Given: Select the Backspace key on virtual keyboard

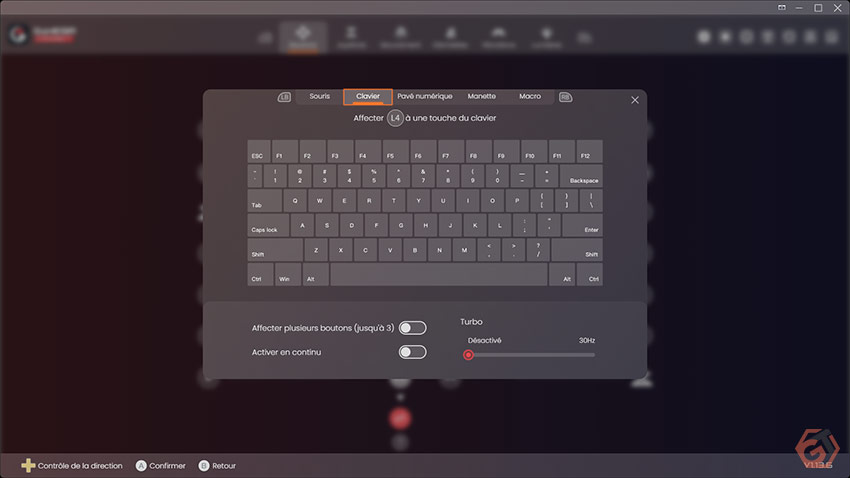Looking at the screenshot, I should point(581,176).
